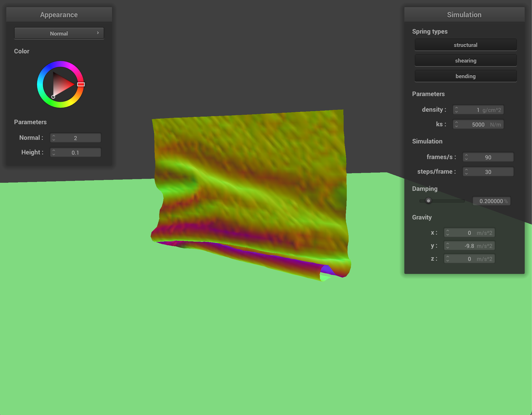Click the density value field

pyautogui.click(x=478, y=110)
